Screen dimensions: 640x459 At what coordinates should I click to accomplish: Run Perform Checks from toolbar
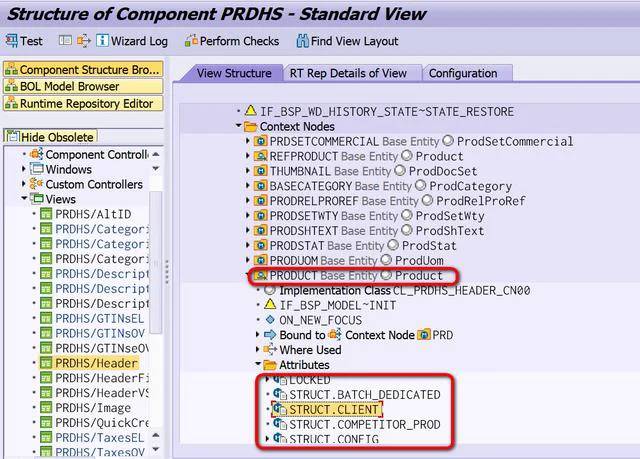pos(191,41)
